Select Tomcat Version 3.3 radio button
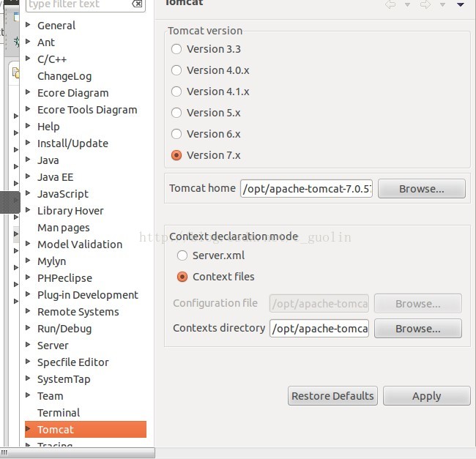Screen dimensions: 476x459 click(x=176, y=49)
